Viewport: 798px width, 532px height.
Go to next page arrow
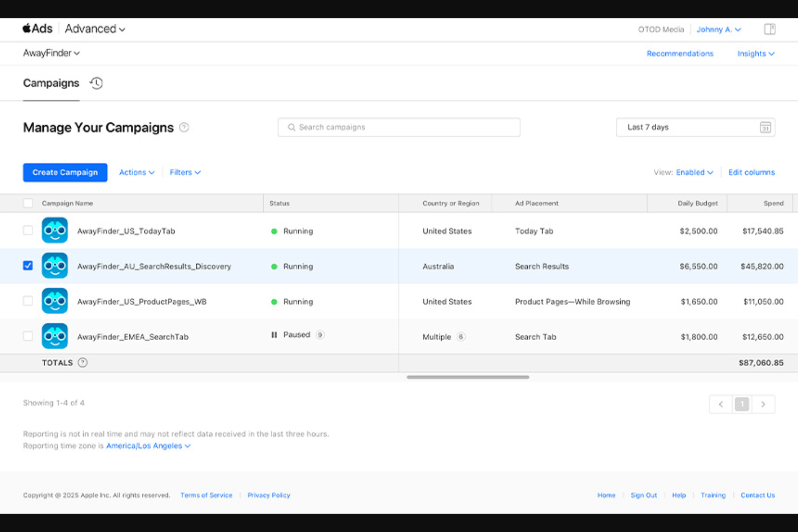(763, 404)
